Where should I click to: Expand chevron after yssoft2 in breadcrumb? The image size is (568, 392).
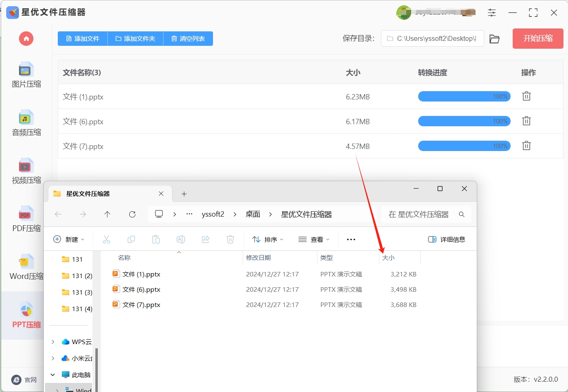point(235,214)
